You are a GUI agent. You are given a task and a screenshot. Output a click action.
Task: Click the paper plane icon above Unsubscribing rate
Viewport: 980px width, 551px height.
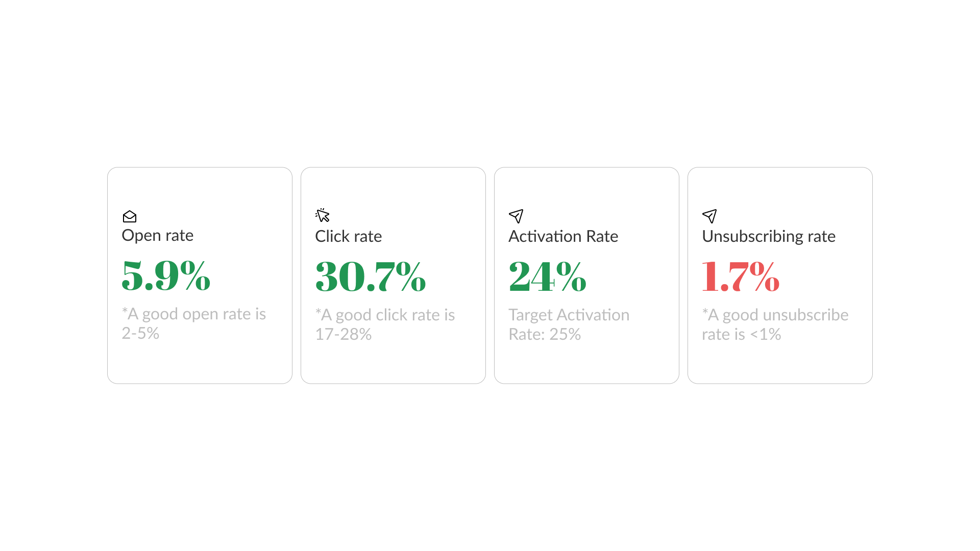(x=709, y=216)
